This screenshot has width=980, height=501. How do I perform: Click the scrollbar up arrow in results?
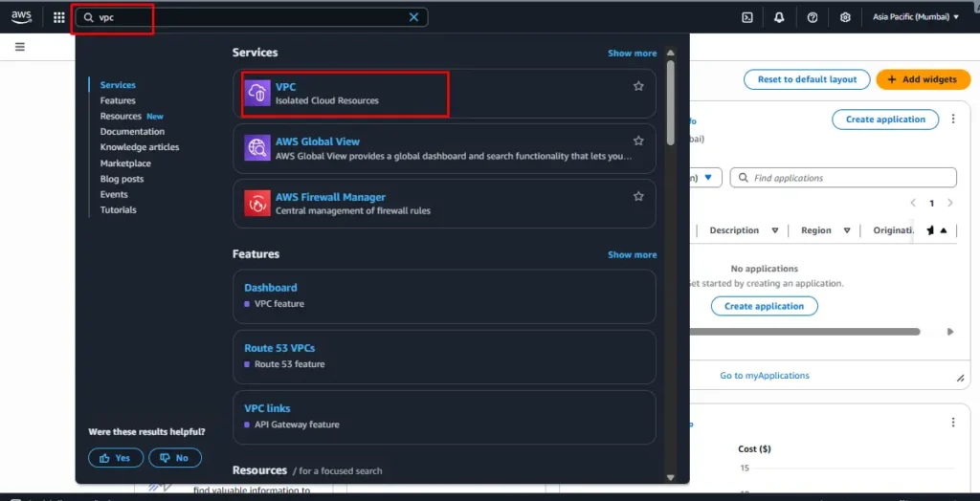click(671, 54)
